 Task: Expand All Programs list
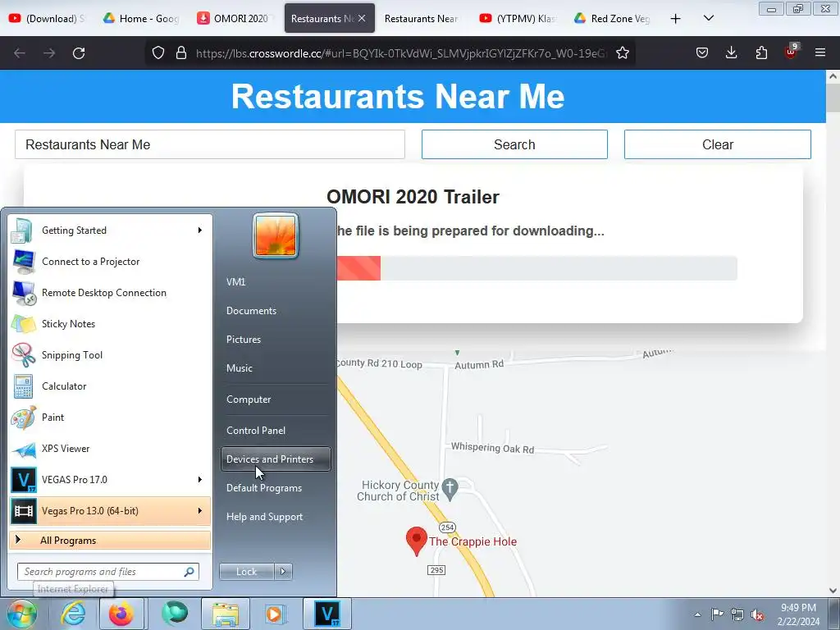[x=110, y=540]
